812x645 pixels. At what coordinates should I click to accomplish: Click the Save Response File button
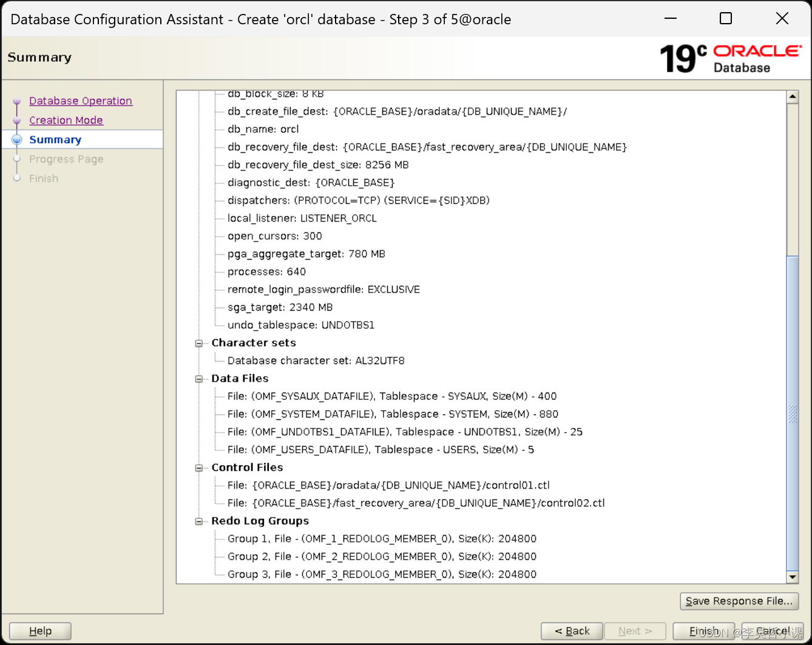pyautogui.click(x=739, y=601)
